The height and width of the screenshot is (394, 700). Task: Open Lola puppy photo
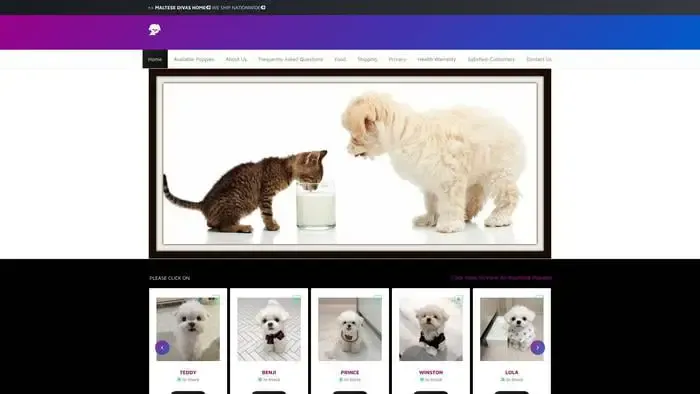coord(512,329)
